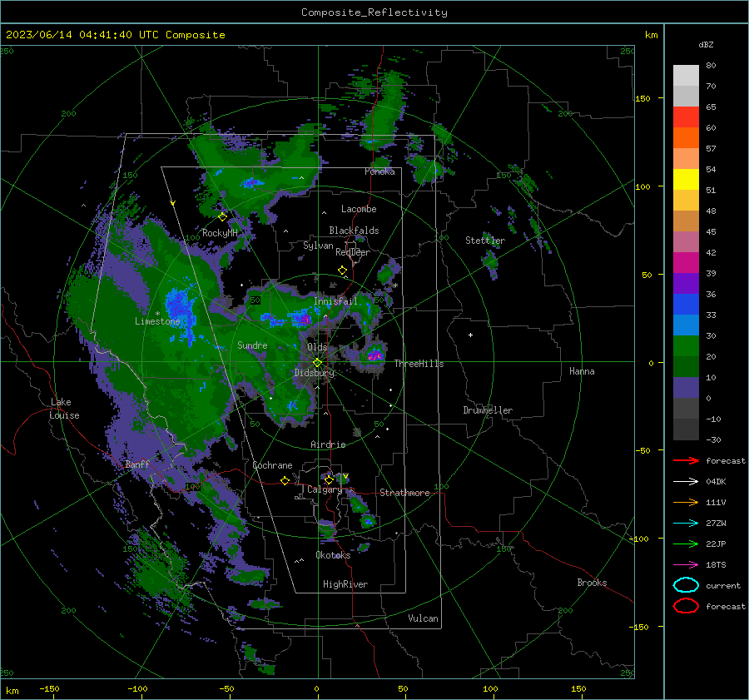Click the 2023/06/14 04:41:40 UTC timestamp
This screenshot has width=749, height=700.
point(115,35)
